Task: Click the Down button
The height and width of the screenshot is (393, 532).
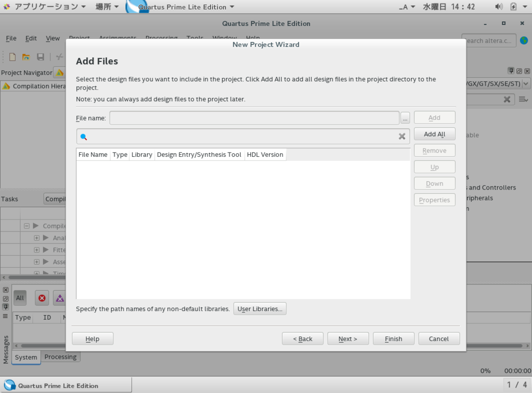Action: point(435,183)
